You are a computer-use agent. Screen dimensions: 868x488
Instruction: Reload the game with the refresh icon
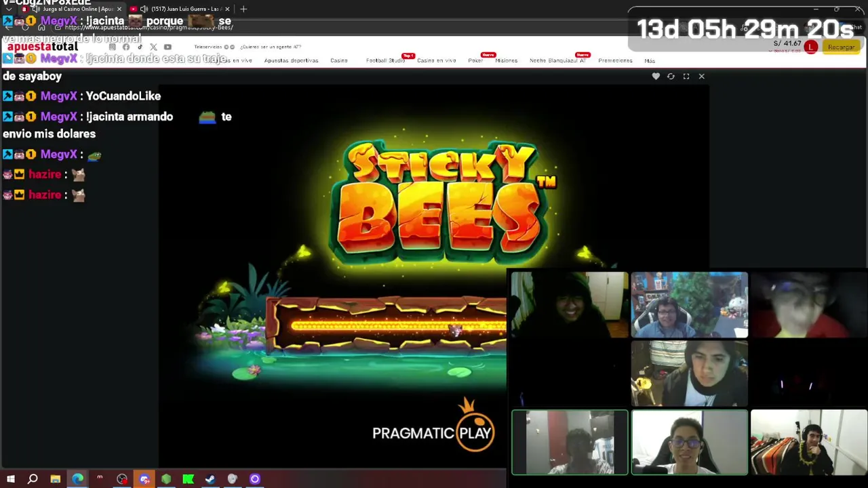[671, 77]
